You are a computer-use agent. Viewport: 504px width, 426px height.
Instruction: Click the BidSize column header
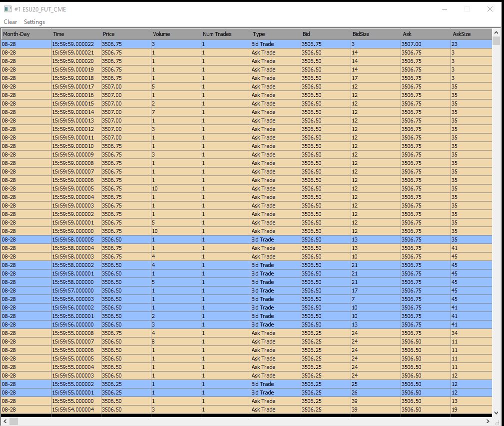click(x=376, y=34)
